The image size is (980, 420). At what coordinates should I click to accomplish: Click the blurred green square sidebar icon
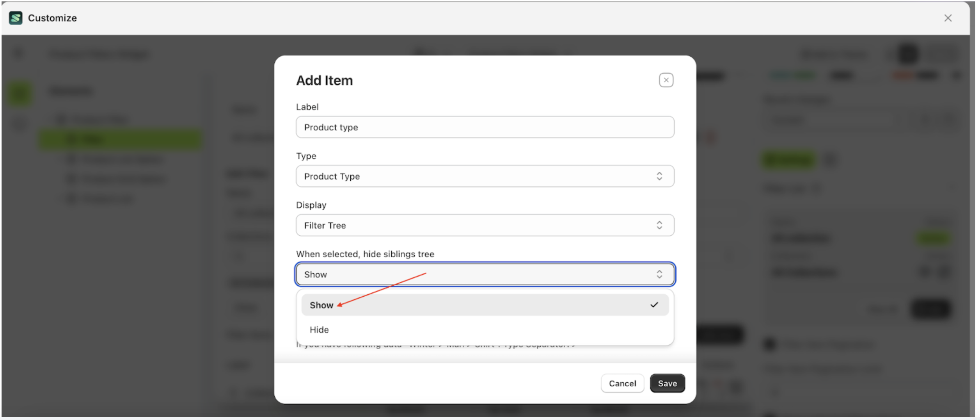20,94
